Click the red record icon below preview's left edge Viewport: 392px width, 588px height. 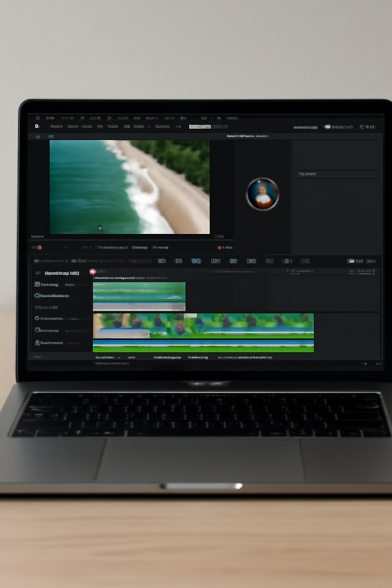(x=39, y=248)
